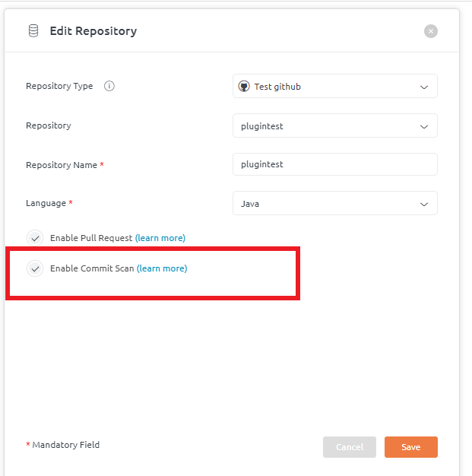
Task: Click the Enable Commit Scan label
Action: coord(92,268)
